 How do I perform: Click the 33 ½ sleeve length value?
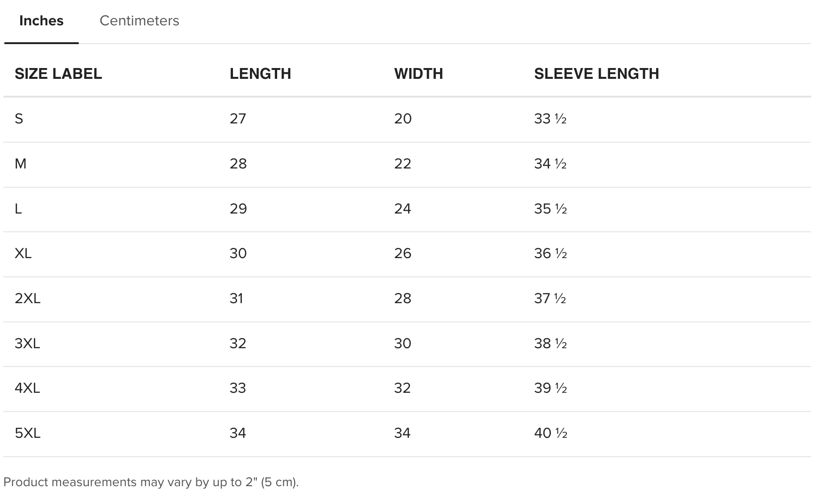click(550, 119)
